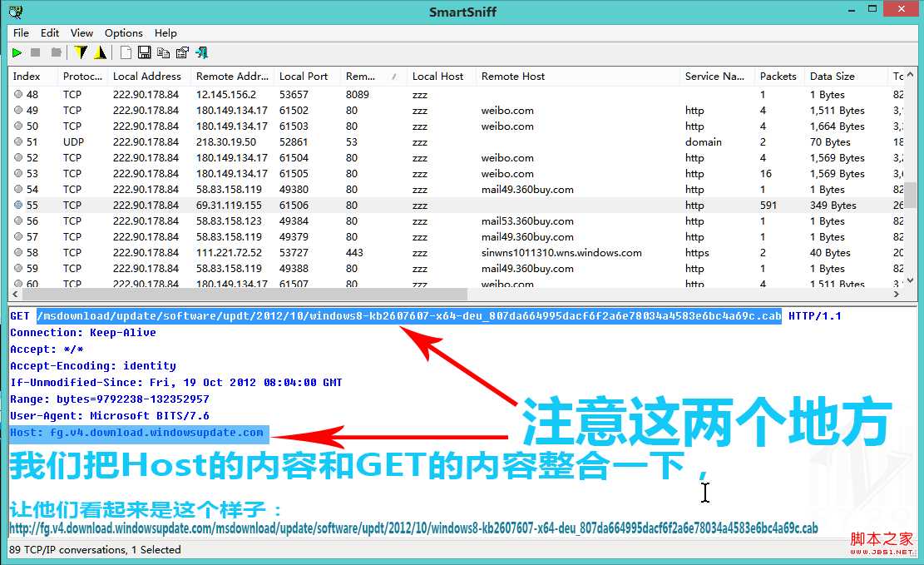Open the File menu
This screenshot has width=924, height=565.
coord(21,33)
